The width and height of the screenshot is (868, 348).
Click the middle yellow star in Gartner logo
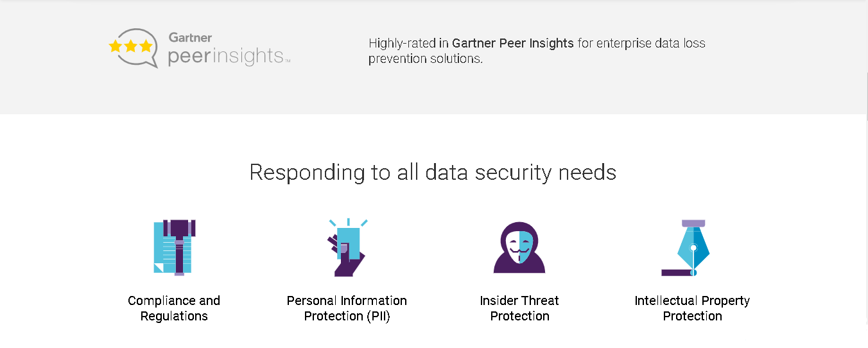131,46
